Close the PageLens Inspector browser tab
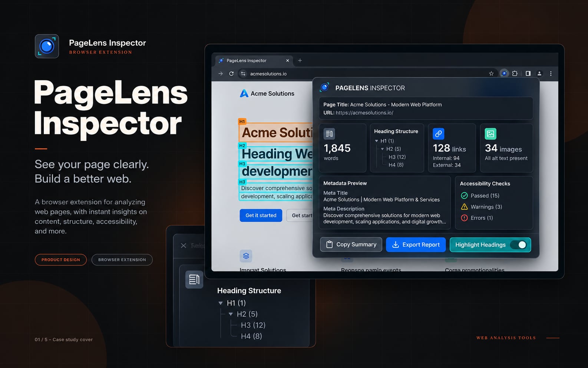Viewport: 588px width, 368px height. pyautogui.click(x=288, y=60)
